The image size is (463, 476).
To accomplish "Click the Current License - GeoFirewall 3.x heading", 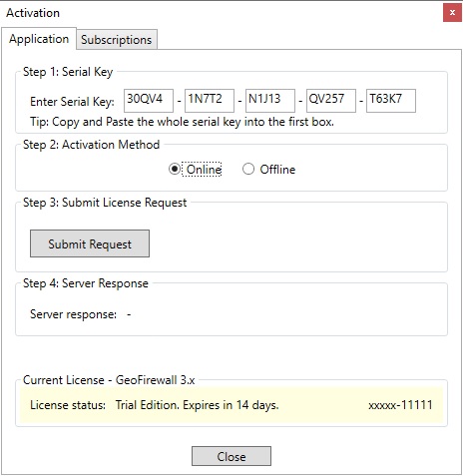I will (x=109, y=380).
